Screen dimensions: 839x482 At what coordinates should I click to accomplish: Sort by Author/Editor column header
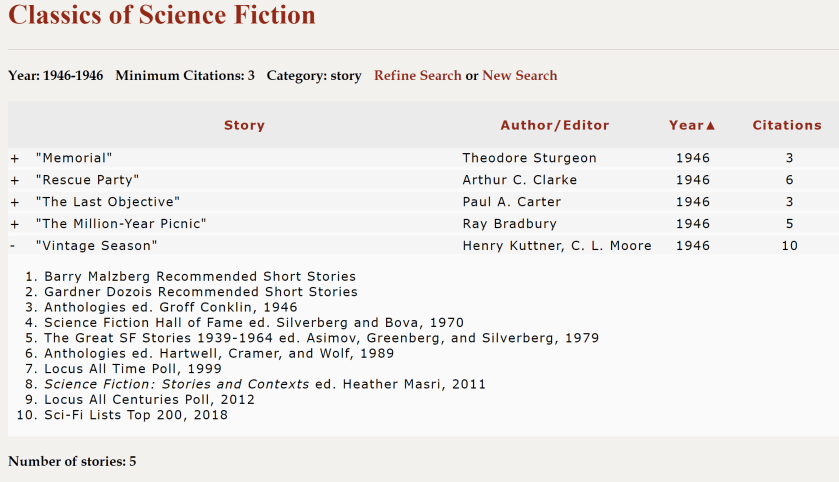click(554, 125)
